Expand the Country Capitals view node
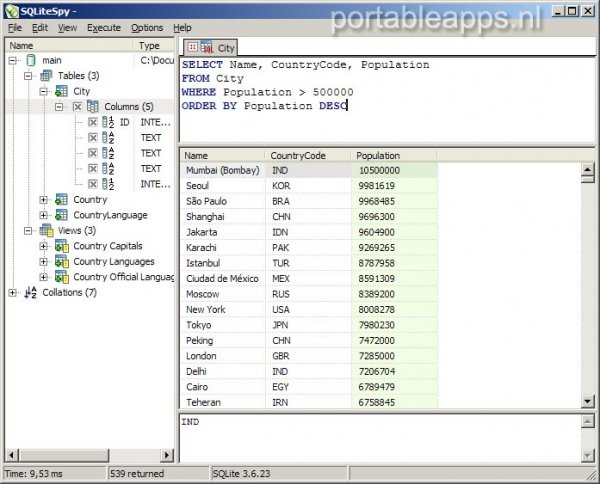 click(x=43, y=246)
